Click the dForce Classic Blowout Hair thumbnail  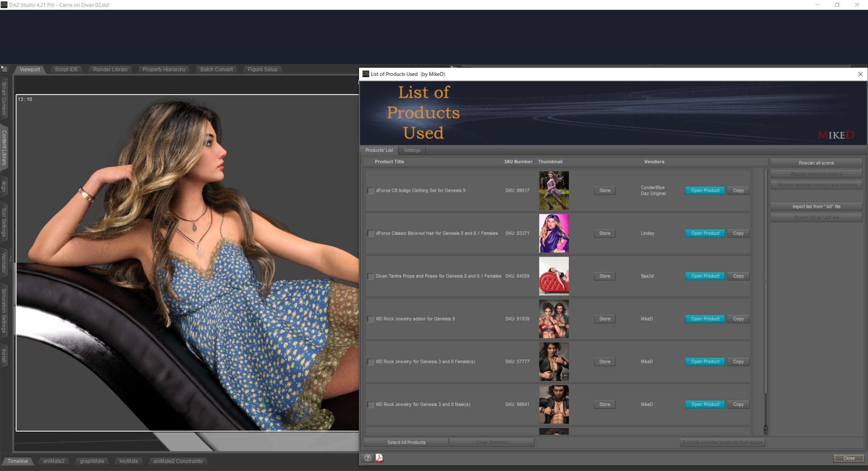pyautogui.click(x=554, y=233)
